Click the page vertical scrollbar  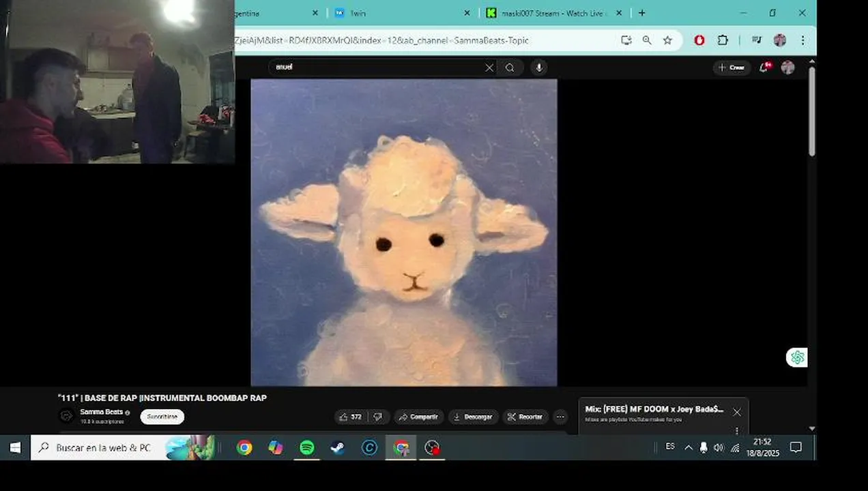[811, 113]
